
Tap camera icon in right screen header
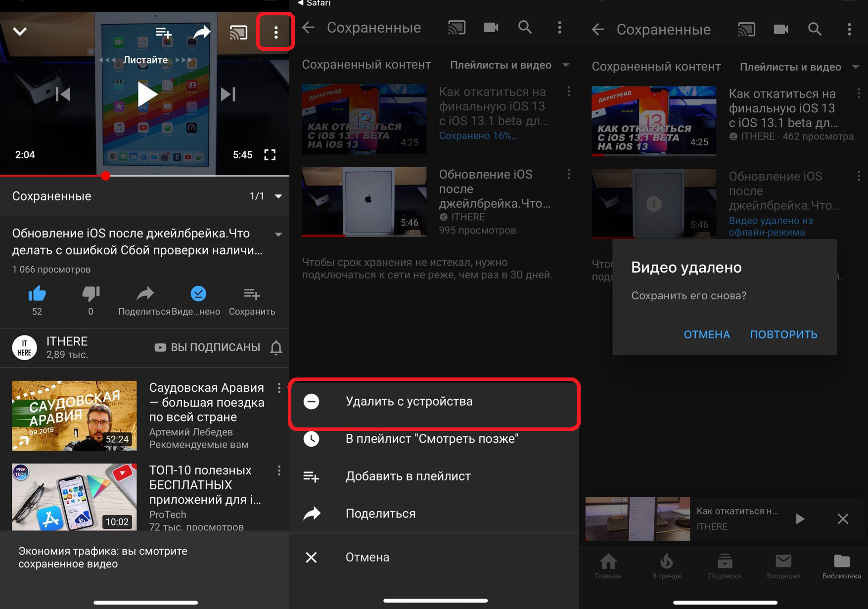click(780, 29)
